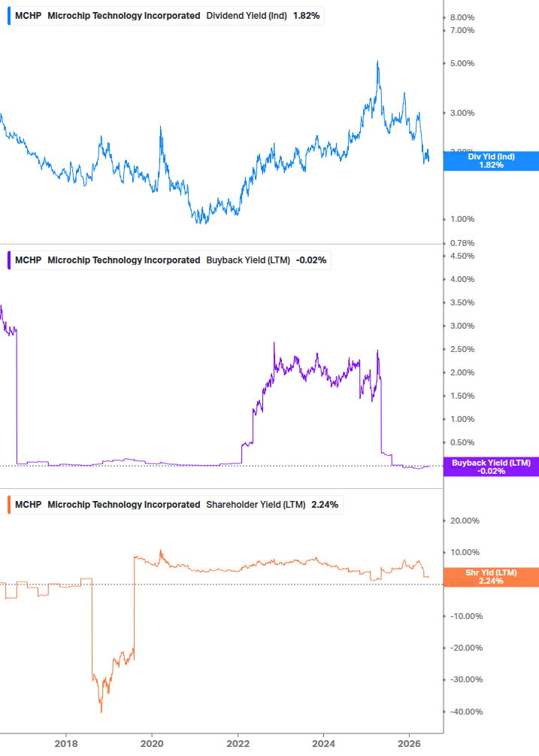Viewport: 539px width, 756px height.
Task: Click the 2.50% buyback yield axis label
Action: pyautogui.click(x=462, y=350)
